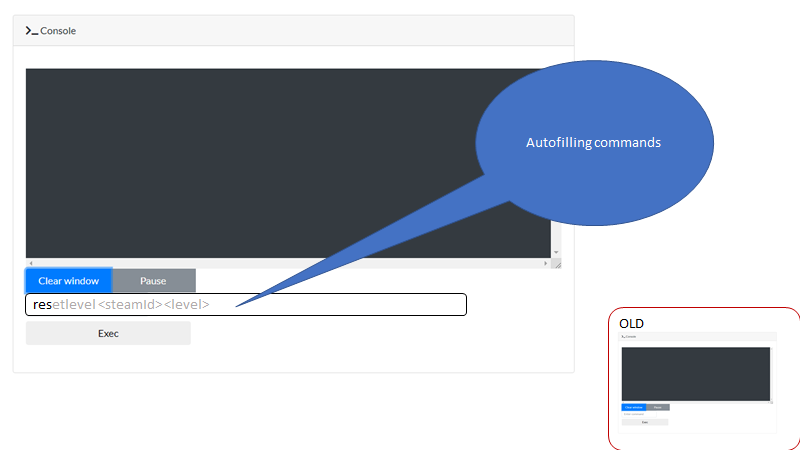Viewport: 800px width, 450px height.
Task: Click the Clear window button in OLD thumbnail
Action: coord(634,407)
